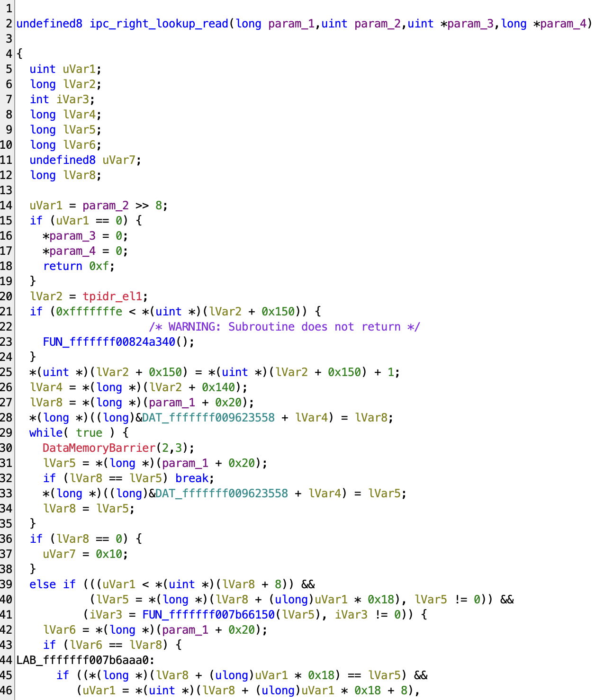Open function FUN_fffffff007b66150 call

point(208,615)
